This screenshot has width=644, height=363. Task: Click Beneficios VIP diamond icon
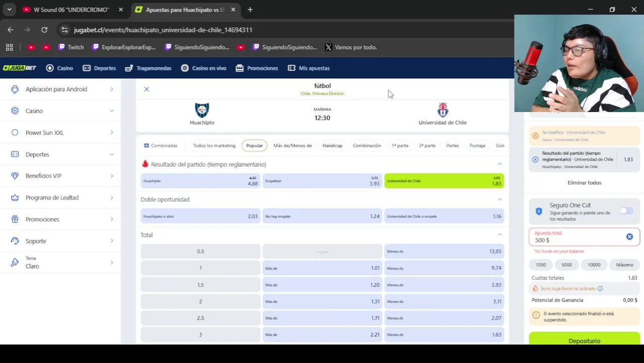click(15, 176)
